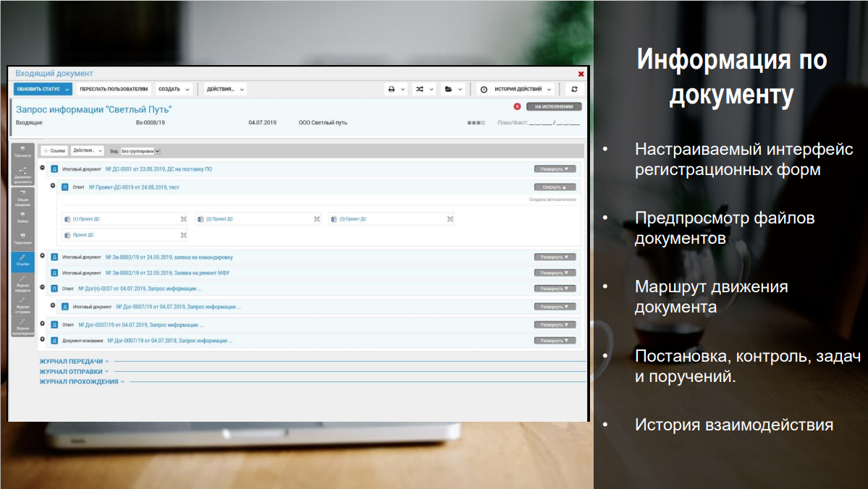The image size is (868, 489).
Task: Open the Общие сведения sidebar section
Action: coord(22,199)
